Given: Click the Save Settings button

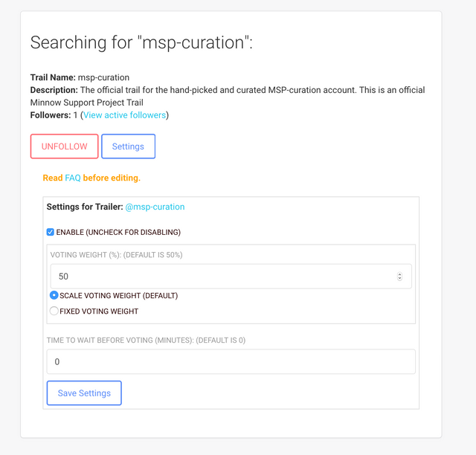Looking at the screenshot, I should (84, 393).
